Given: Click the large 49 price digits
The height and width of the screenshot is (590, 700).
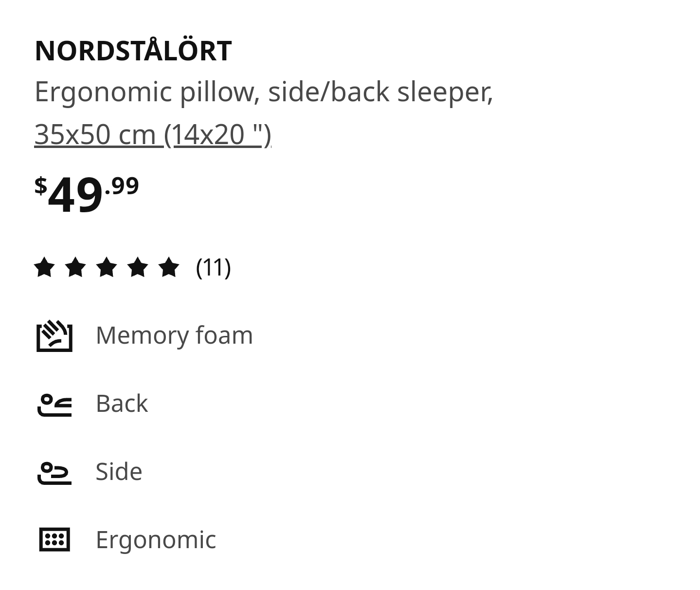Looking at the screenshot, I should pos(75,196).
